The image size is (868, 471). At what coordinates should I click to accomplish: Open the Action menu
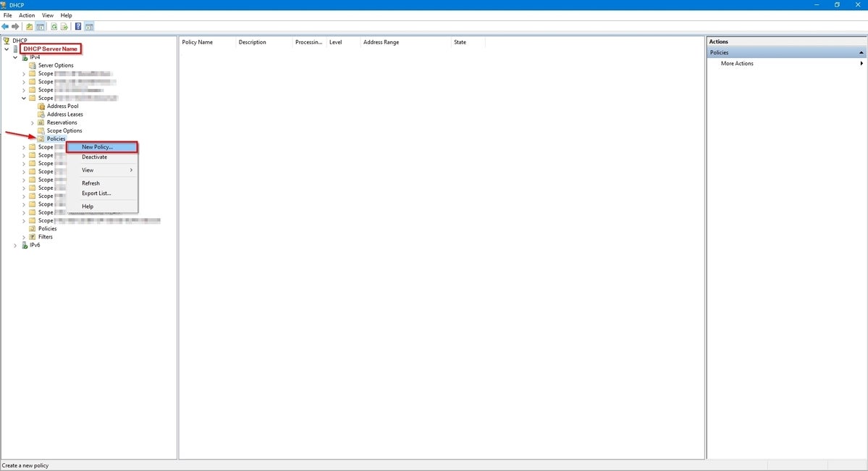(x=26, y=14)
